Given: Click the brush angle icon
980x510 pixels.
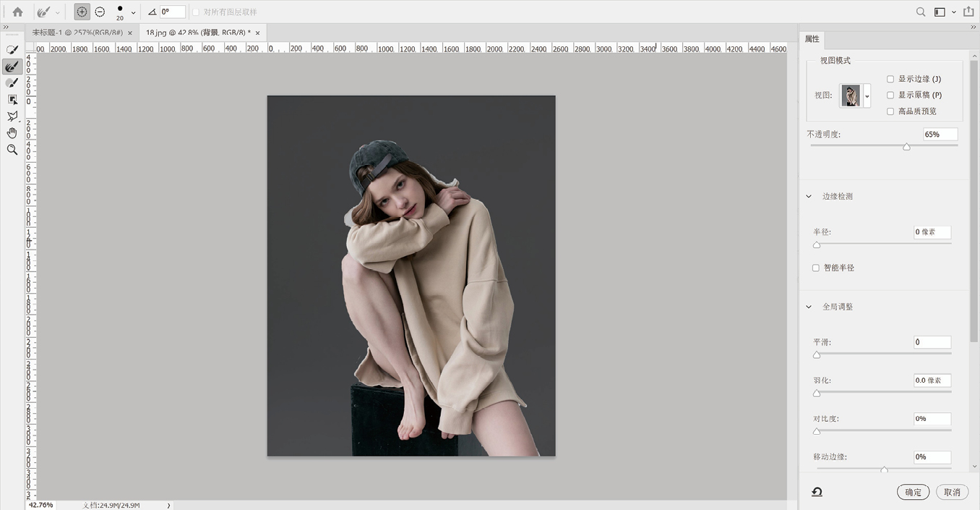Looking at the screenshot, I should pyautogui.click(x=152, y=12).
